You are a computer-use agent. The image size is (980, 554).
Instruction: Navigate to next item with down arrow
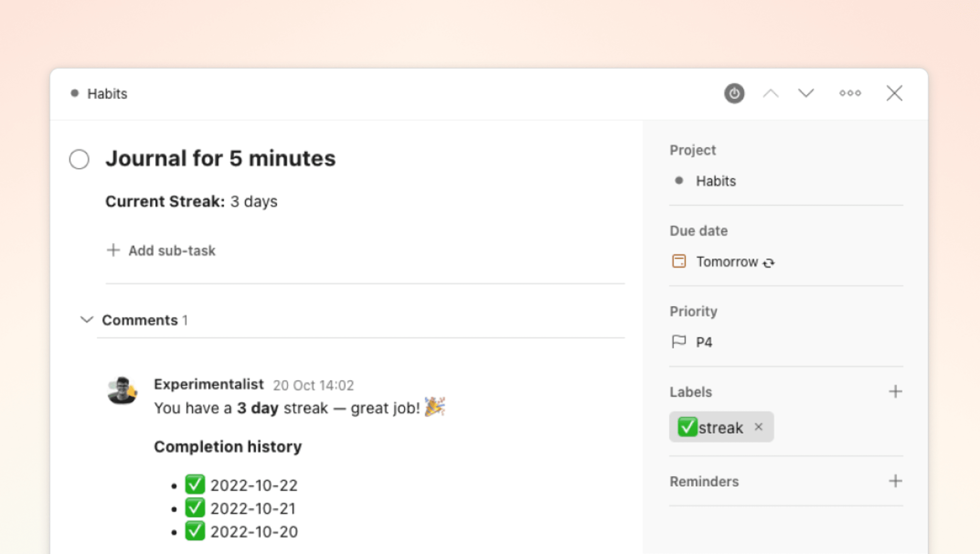point(805,93)
